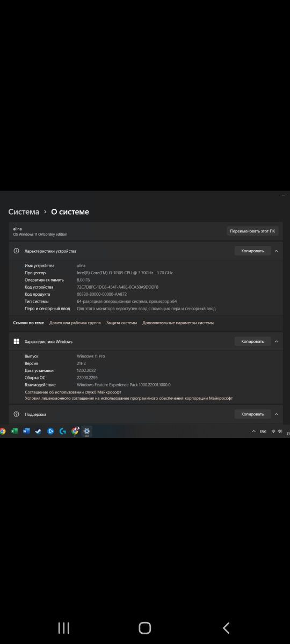
Task: Open Дополнительные параметры системы link
Action: tap(178, 323)
